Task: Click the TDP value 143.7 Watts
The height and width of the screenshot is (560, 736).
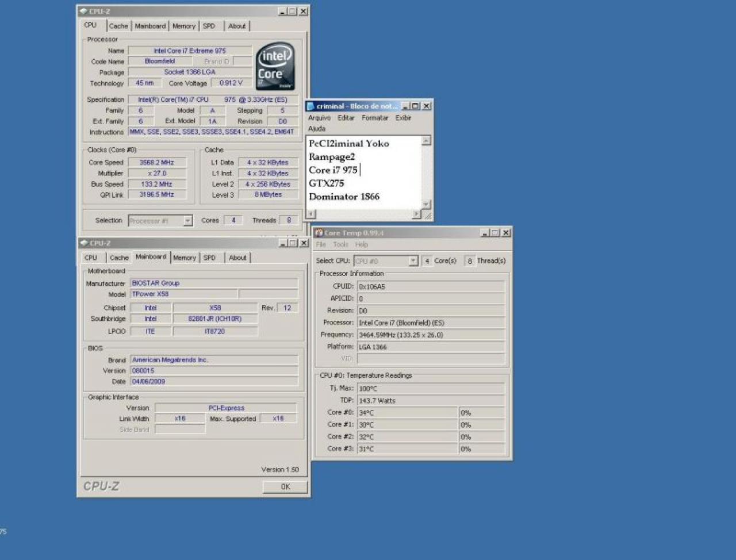Action: tap(431, 401)
